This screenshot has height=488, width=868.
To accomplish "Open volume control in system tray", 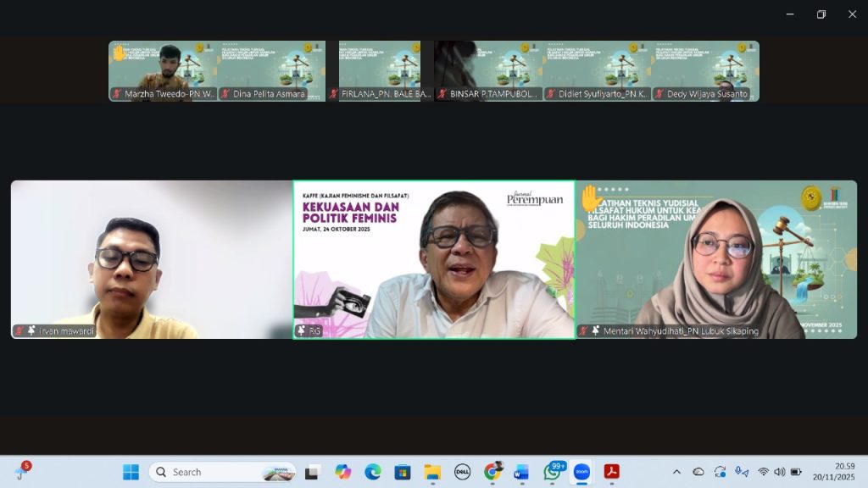I will pyautogui.click(x=779, y=472).
